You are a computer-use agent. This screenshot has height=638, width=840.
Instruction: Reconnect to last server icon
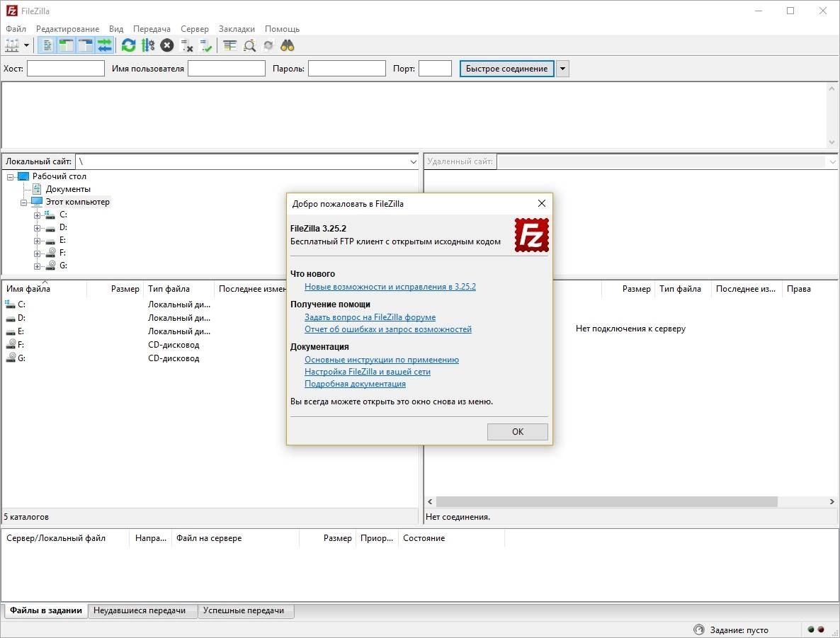[205, 45]
